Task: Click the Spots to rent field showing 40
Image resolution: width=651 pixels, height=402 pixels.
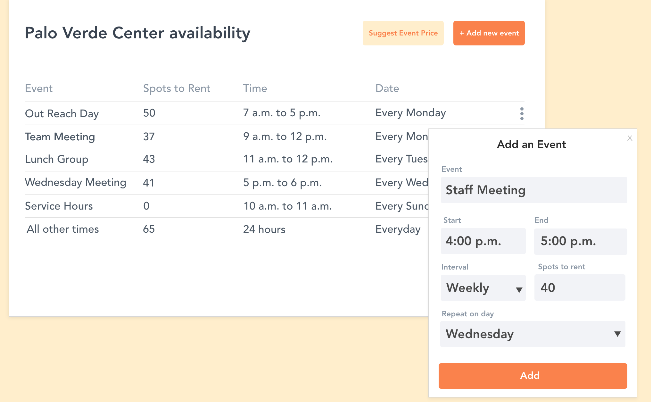Action: pos(580,287)
